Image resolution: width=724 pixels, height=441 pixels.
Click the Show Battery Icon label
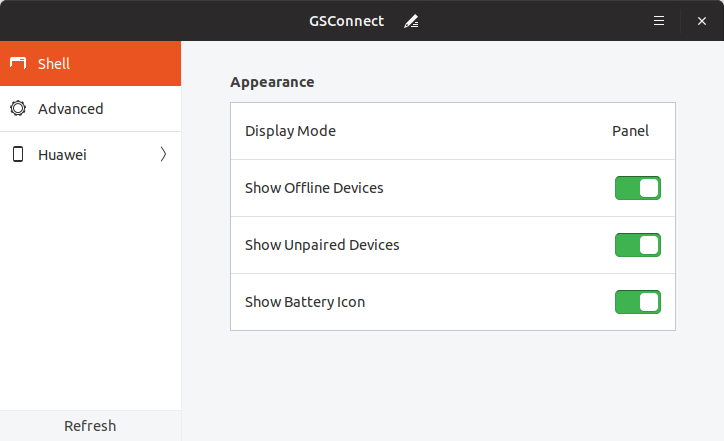pyautogui.click(x=305, y=302)
